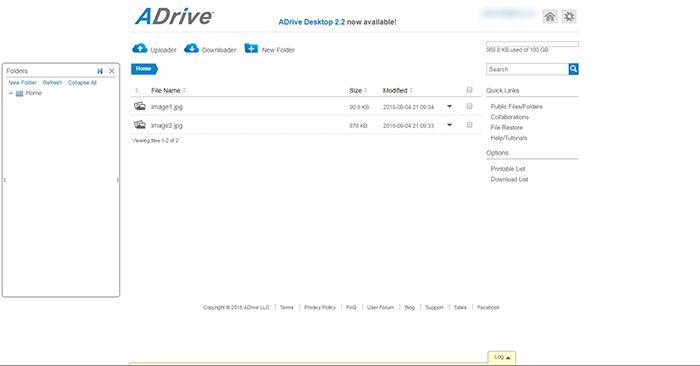Click the Folders panel right resize handle
The height and width of the screenshot is (366, 700).
point(118,180)
